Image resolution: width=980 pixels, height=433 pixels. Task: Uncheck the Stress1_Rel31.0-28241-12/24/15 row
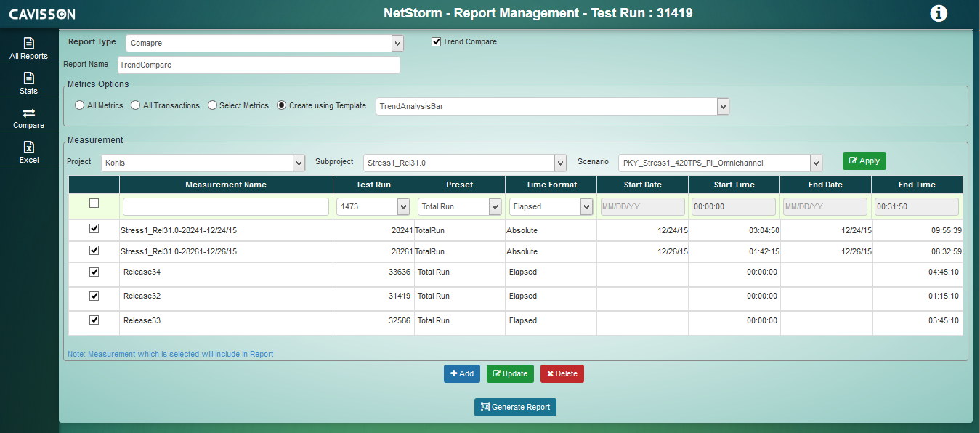click(x=94, y=228)
